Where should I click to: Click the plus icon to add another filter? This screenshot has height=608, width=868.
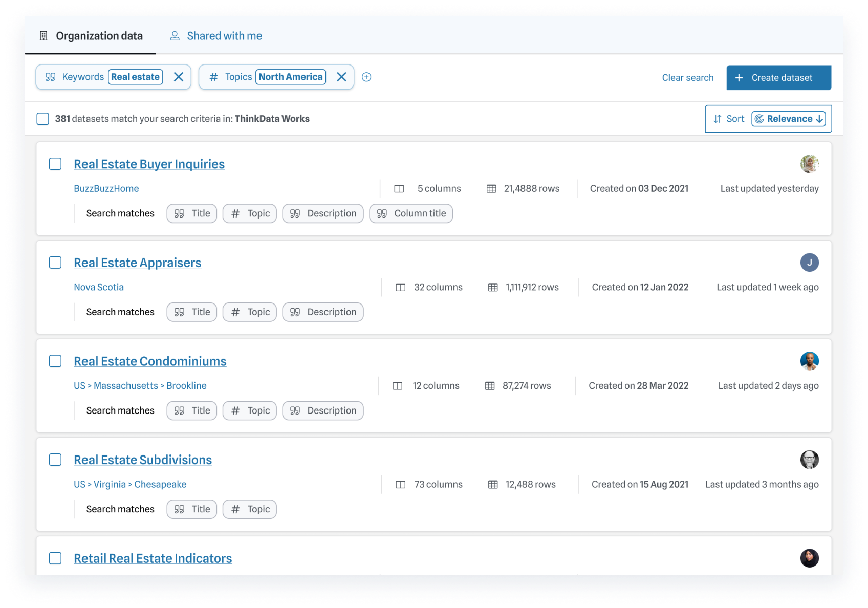click(x=366, y=77)
